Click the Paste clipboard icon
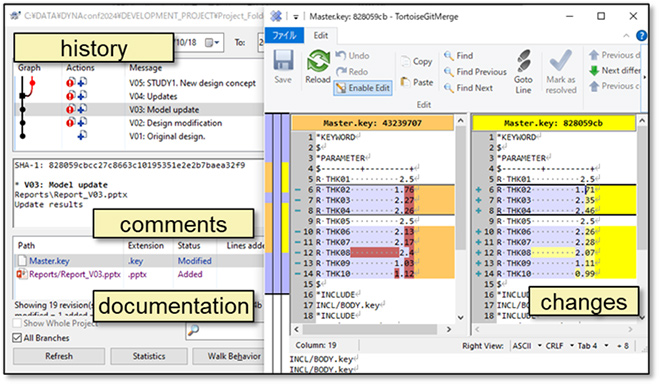 405,82
